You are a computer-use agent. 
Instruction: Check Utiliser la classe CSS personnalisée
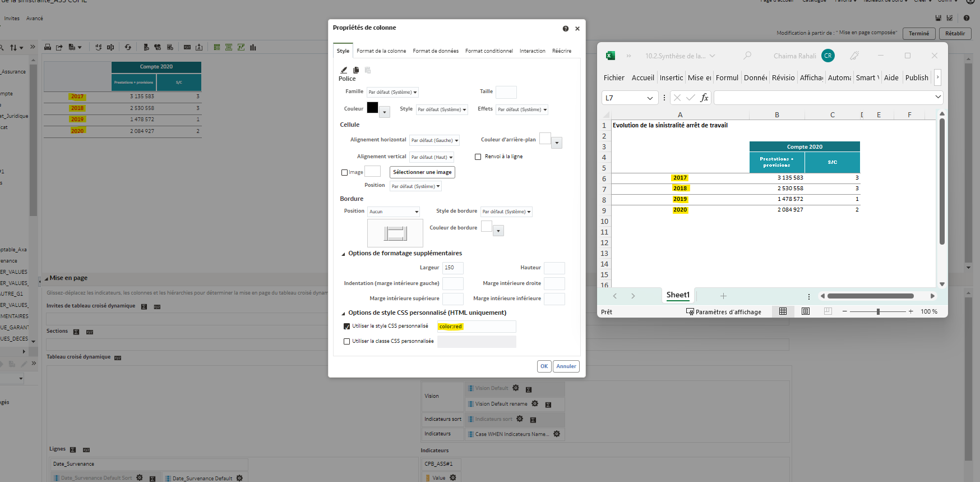coord(346,341)
